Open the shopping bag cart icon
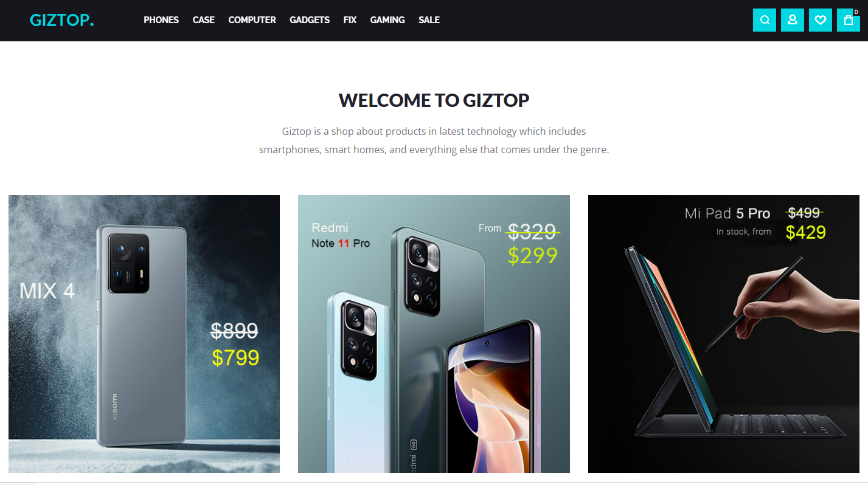Screen dimensions: 868x485 point(849,20)
